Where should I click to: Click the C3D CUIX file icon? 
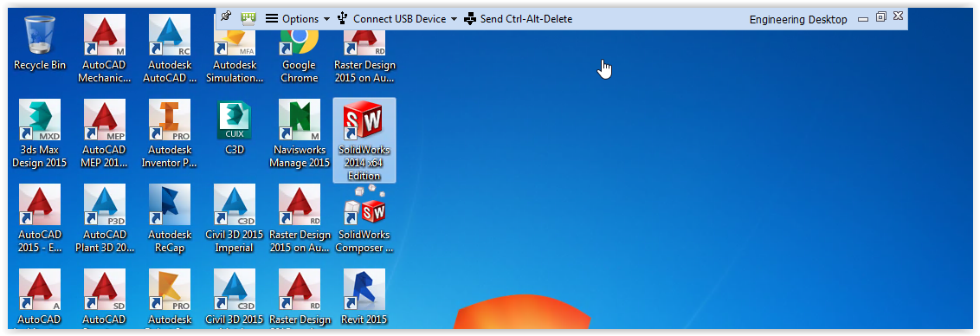235,128
